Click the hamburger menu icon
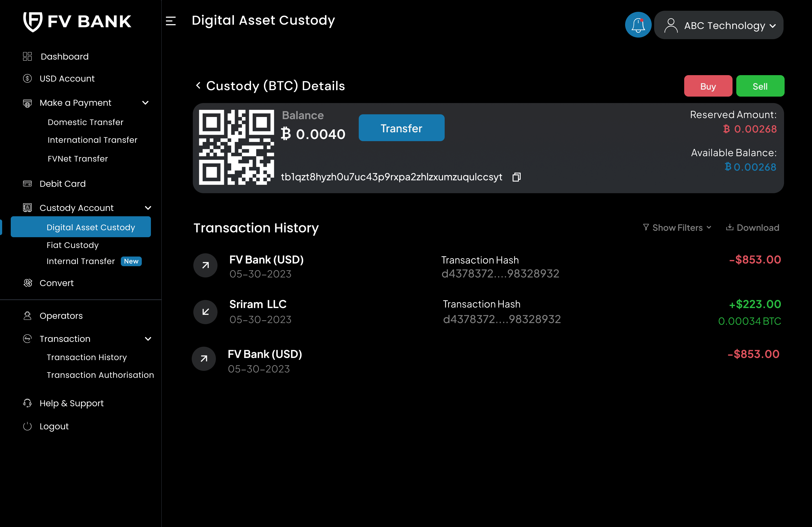 pos(171,21)
